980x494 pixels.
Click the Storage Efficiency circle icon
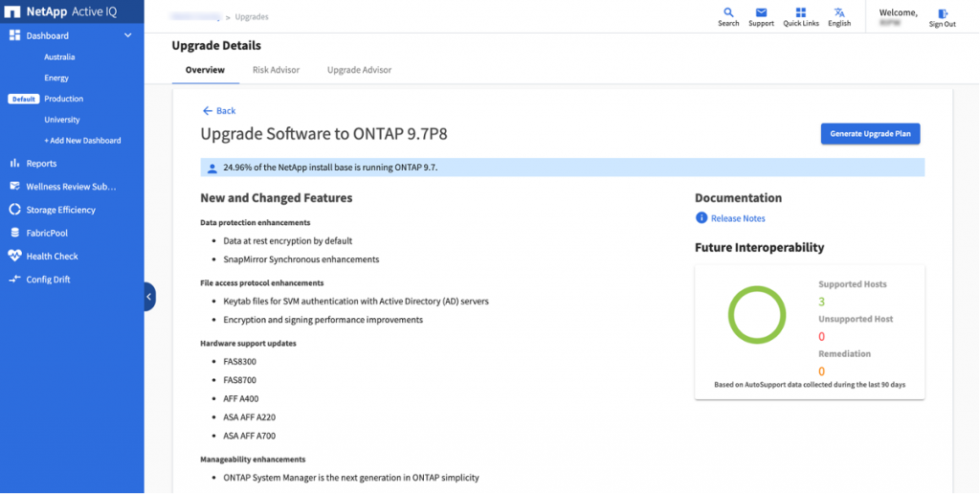(14, 210)
